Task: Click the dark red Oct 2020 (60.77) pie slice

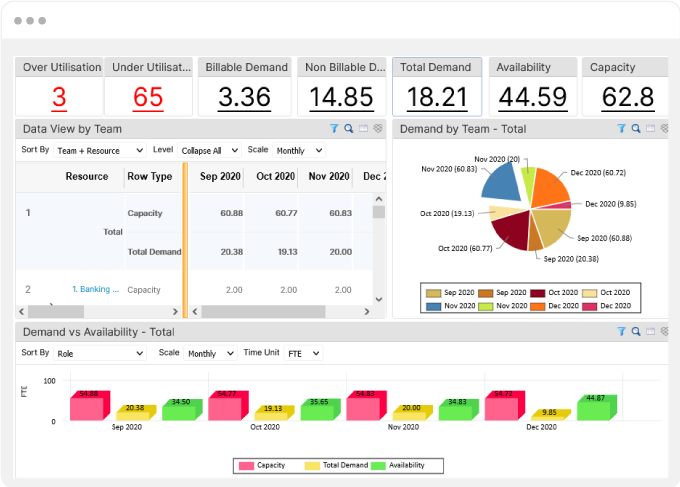Action: pyautogui.click(x=512, y=230)
